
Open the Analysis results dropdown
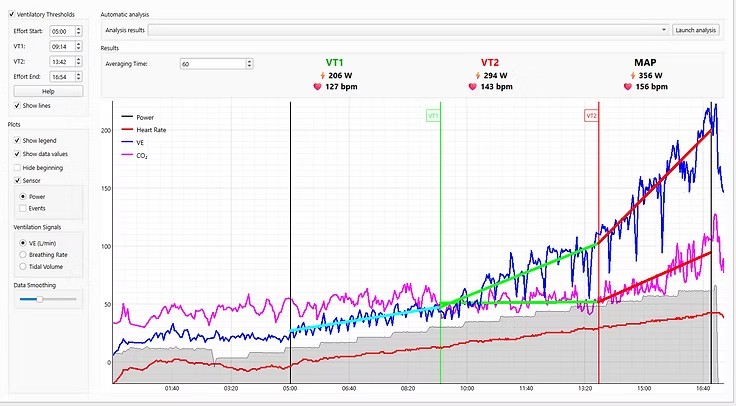408,30
